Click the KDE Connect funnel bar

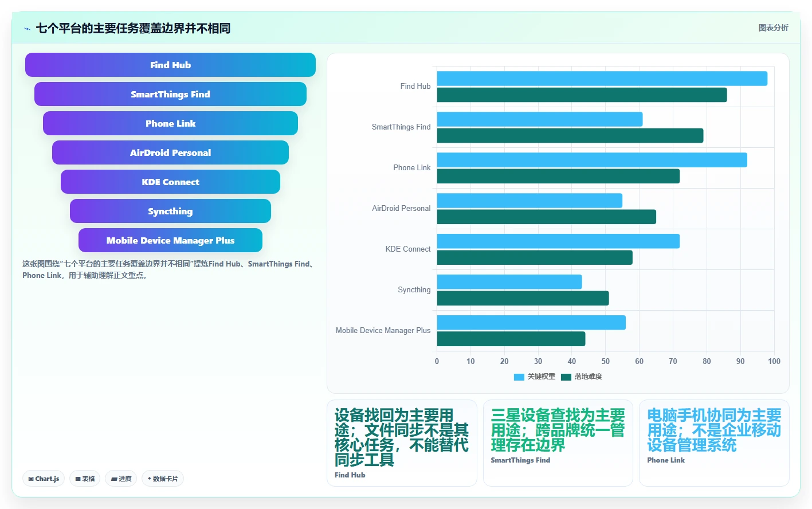click(x=170, y=182)
